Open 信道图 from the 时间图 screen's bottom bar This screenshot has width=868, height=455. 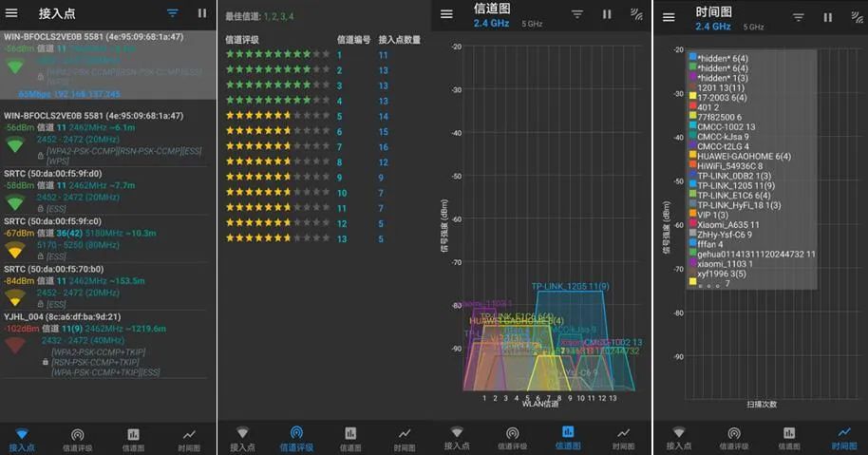point(789,438)
